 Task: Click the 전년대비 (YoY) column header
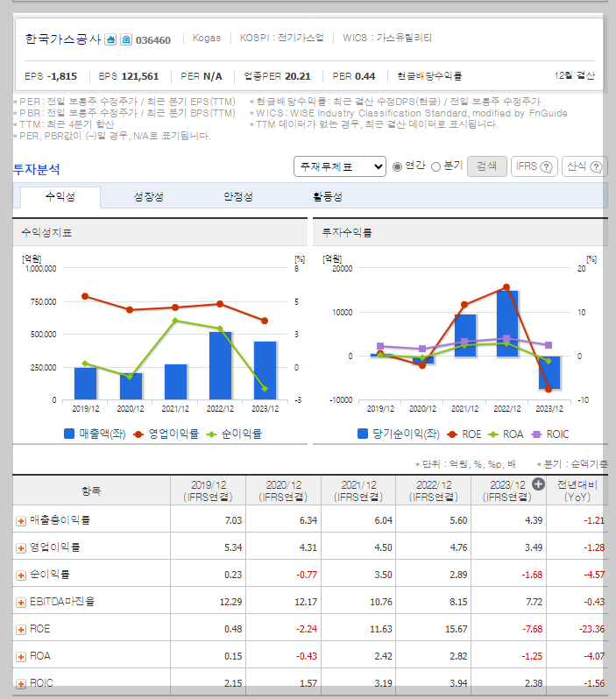point(577,491)
